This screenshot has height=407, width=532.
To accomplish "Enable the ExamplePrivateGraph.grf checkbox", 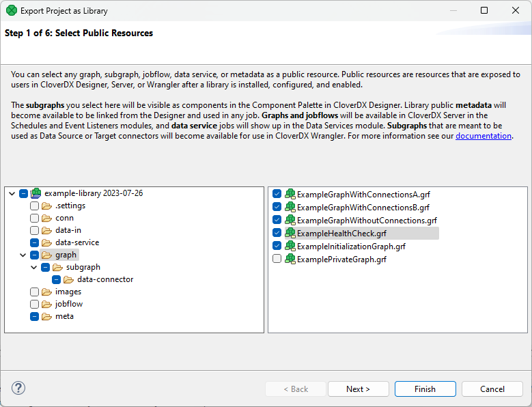I will (277, 259).
